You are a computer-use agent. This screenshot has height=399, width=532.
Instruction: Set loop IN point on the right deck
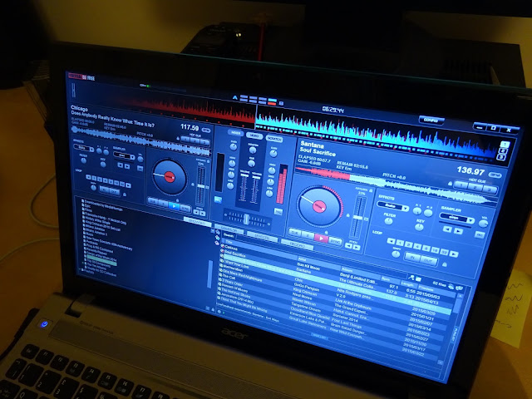[412, 258]
